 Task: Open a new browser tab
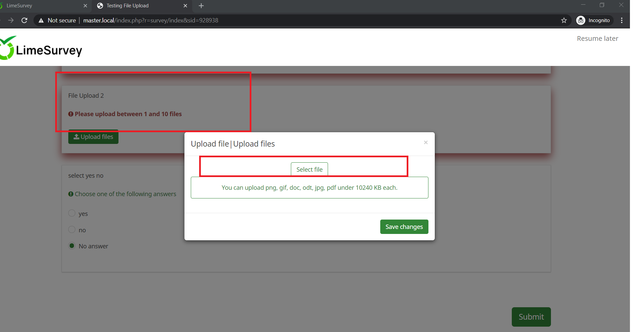pos(201,6)
